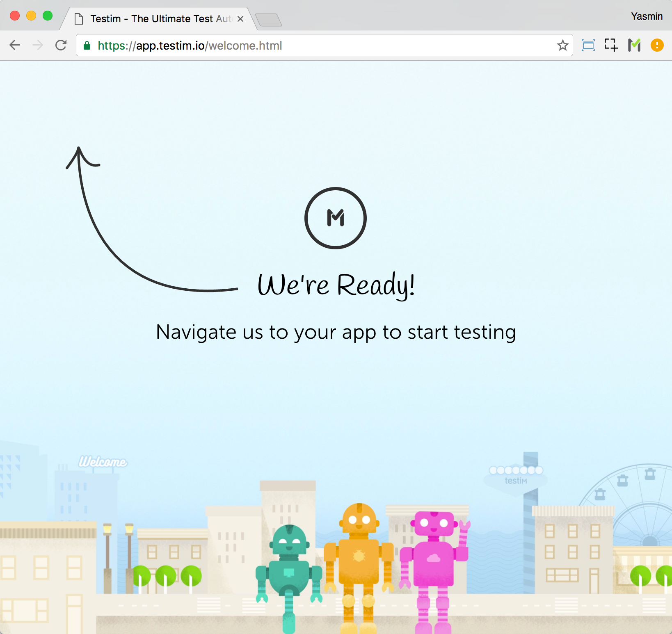This screenshot has width=672, height=634.
Task: Click the testim billboard sign
Action: tap(516, 481)
